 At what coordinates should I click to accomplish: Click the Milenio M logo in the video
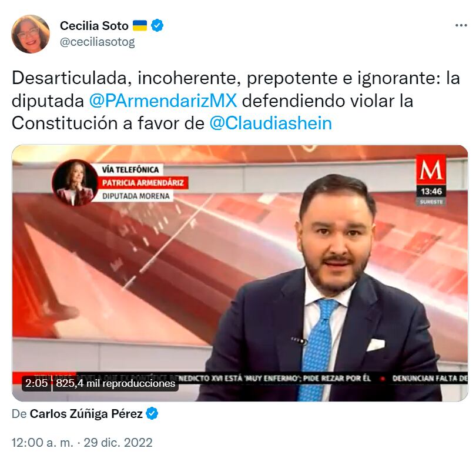coord(431,169)
